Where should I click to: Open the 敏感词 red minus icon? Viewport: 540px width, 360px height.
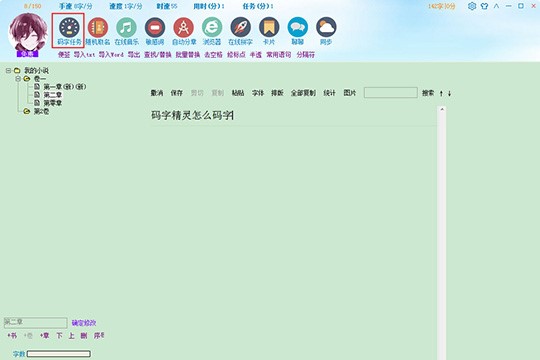(155, 28)
